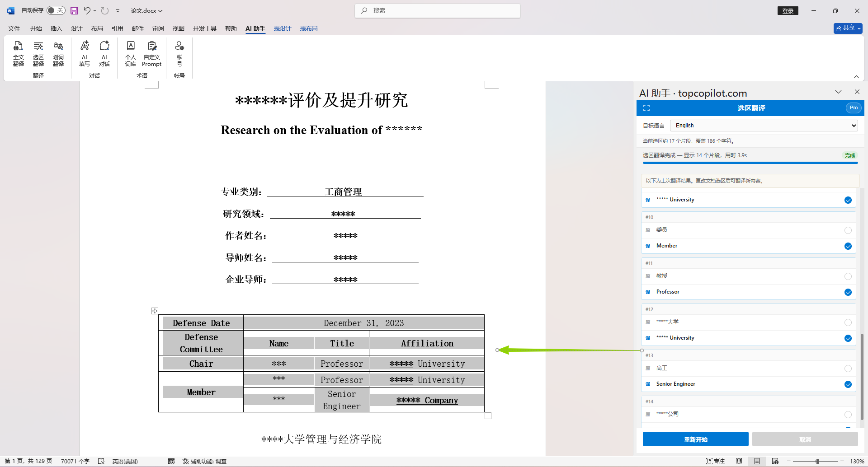Select the original 高工 radio
Screen dimensions: 868x467
(x=848, y=369)
